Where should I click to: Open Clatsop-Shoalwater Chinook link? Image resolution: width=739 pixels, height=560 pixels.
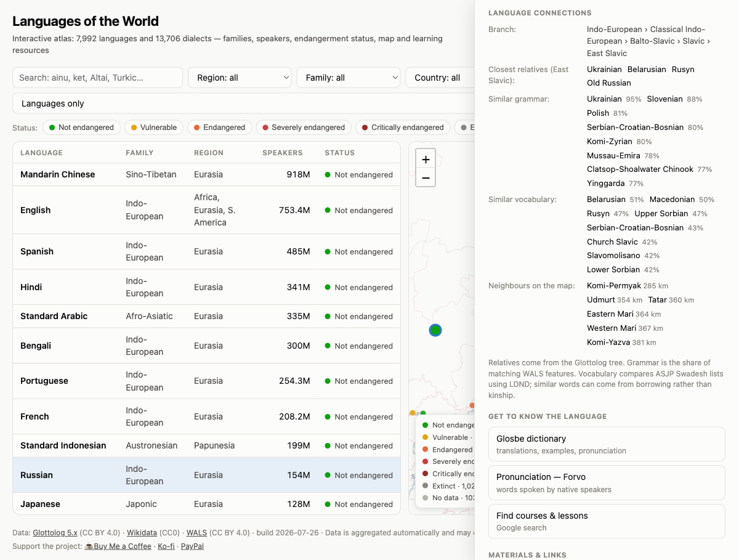640,169
